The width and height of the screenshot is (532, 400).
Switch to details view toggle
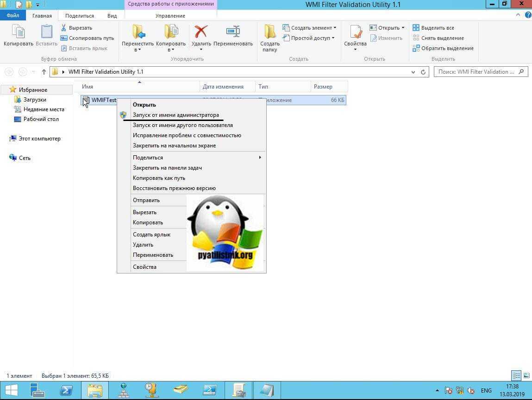516,375
